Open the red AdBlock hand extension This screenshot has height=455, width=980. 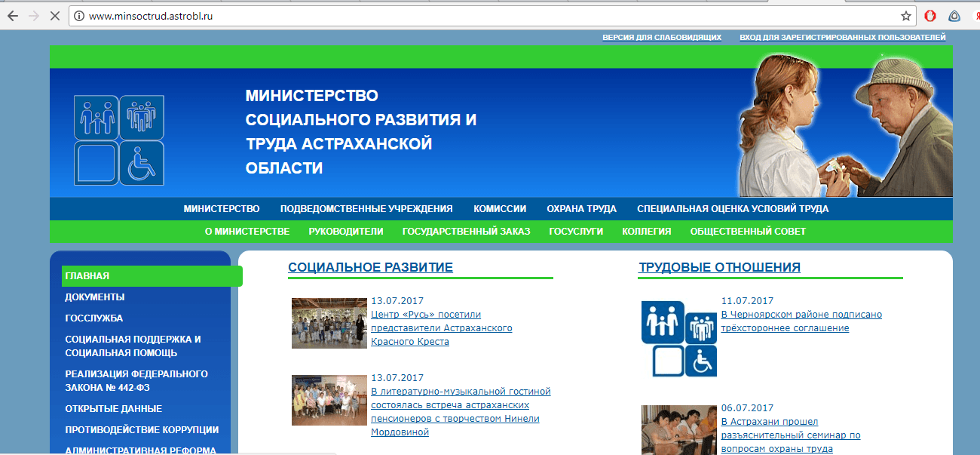[x=930, y=16]
